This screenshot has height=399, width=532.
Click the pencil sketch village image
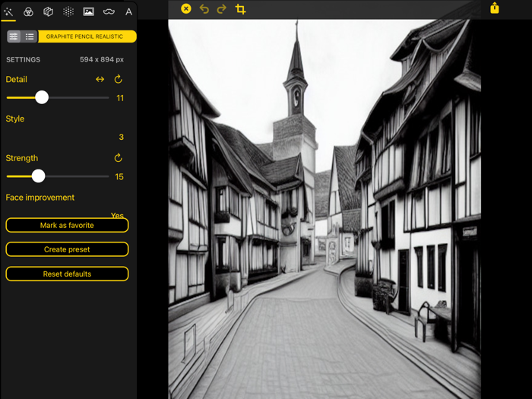click(325, 209)
